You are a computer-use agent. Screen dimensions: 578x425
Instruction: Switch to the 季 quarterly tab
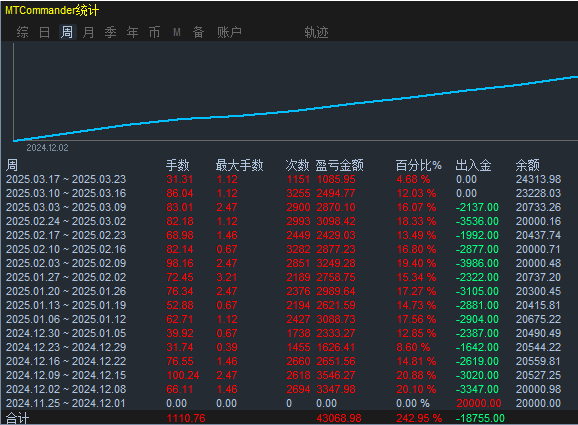pyautogui.click(x=111, y=32)
